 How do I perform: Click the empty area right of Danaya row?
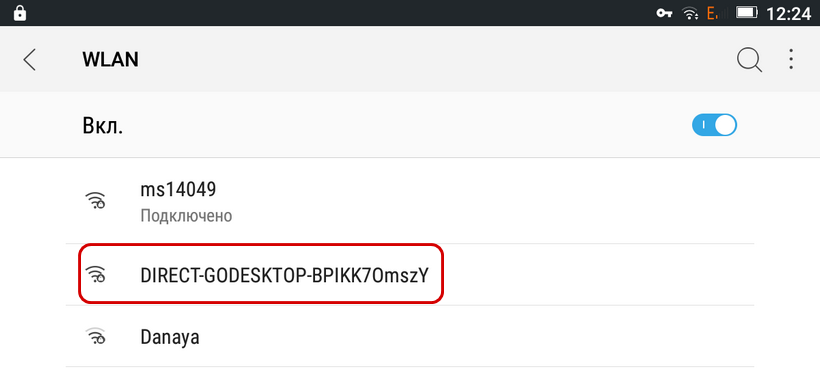(476, 336)
